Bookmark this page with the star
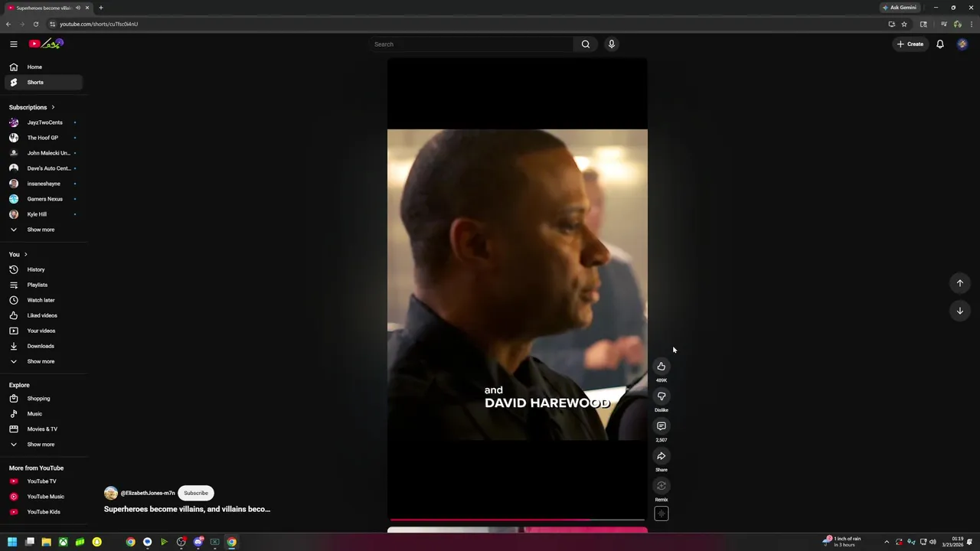This screenshot has width=980, height=551. point(904,24)
